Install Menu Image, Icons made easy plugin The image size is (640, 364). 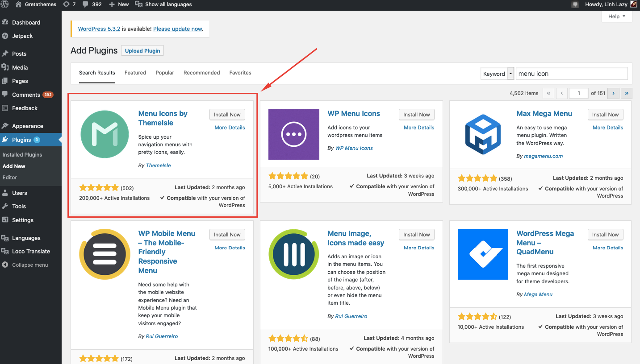tap(416, 235)
